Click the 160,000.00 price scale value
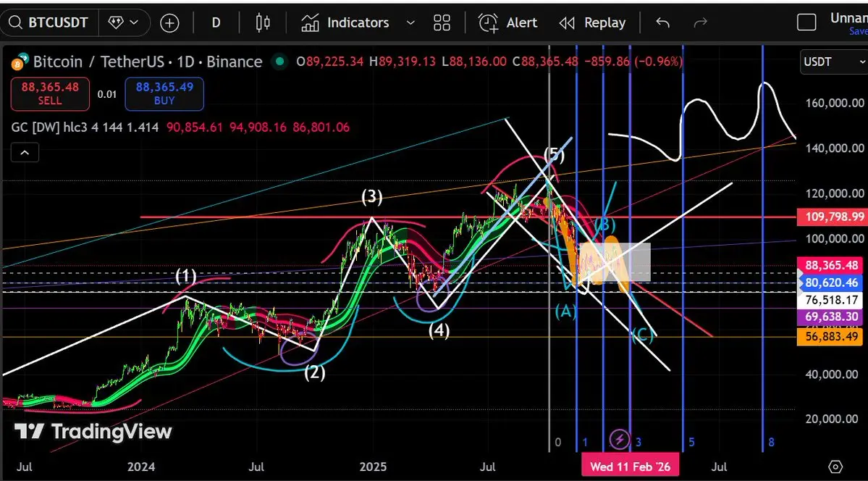868x481 pixels. tap(835, 103)
